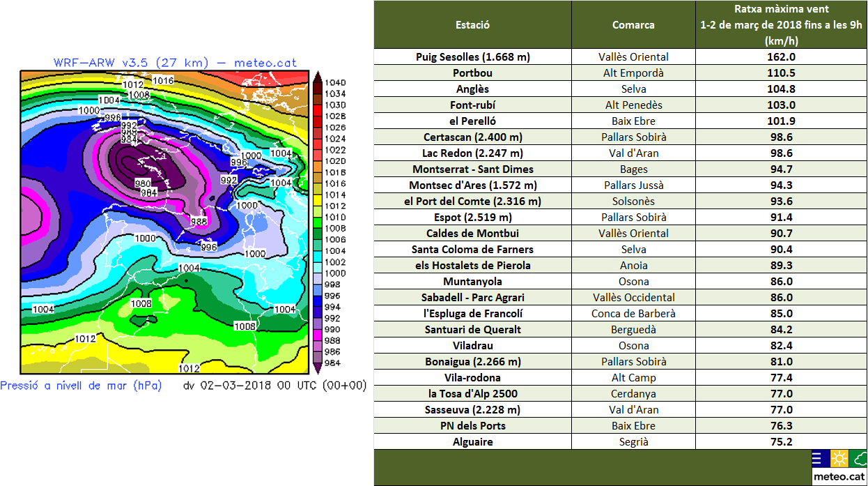Select the Puig Sesolles (1.668 m) station cell
The height and width of the screenshot is (486, 868).
(x=472, y=57)
